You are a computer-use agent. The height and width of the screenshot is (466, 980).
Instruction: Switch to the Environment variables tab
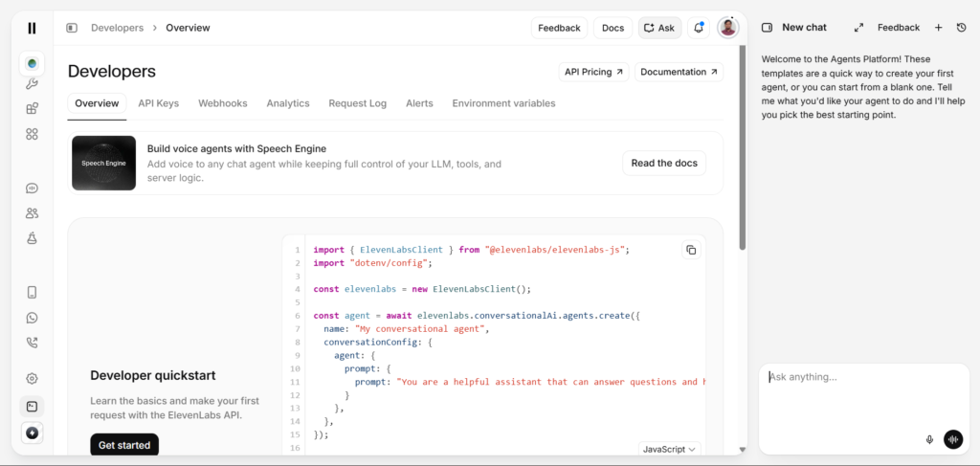point(503,103)
